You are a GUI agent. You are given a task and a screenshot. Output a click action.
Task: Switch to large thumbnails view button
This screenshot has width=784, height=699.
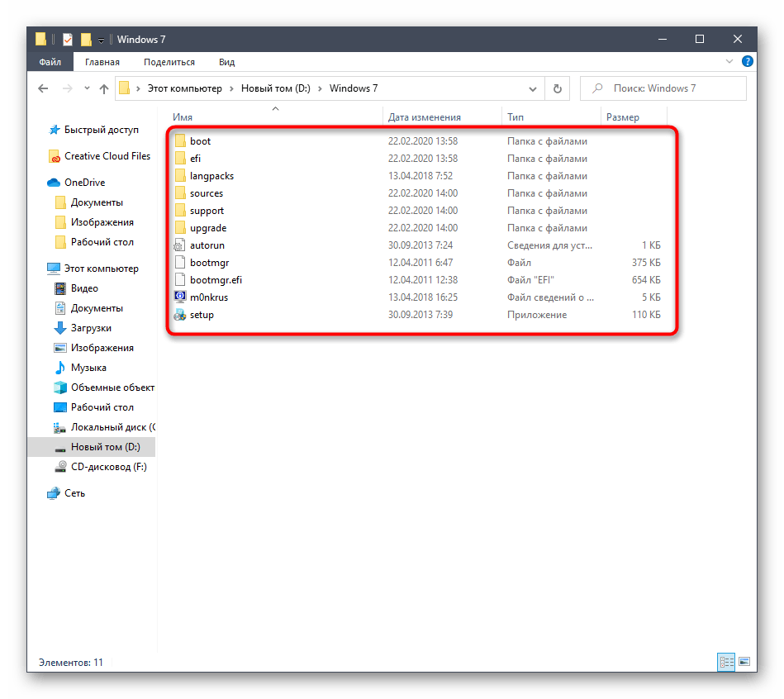[x=744, y=662]
